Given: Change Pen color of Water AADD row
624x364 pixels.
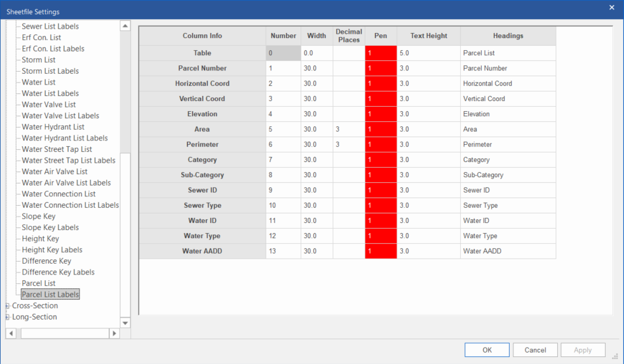Looking at the screenshot, I should coord(381,252).
